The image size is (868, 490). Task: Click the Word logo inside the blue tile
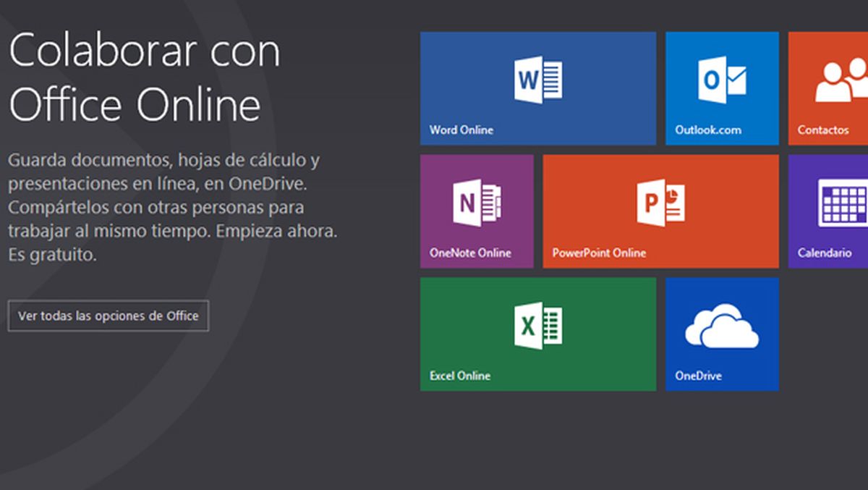538,80
